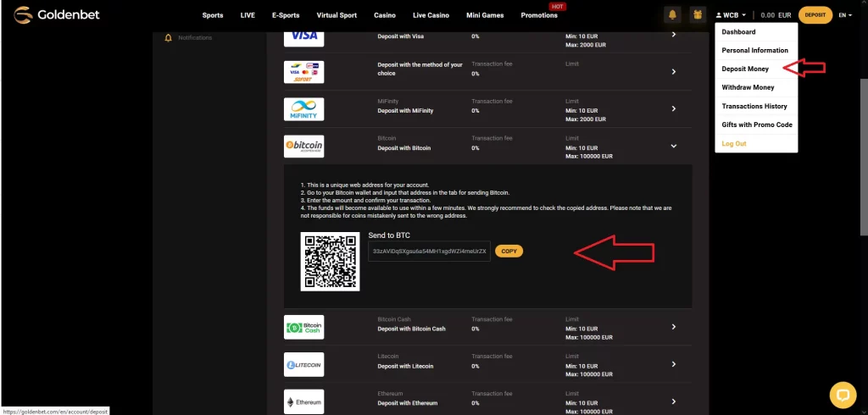Open the E-Sports menu
The width and height of the screenshot is (868, 415).
tap(286, 15)
